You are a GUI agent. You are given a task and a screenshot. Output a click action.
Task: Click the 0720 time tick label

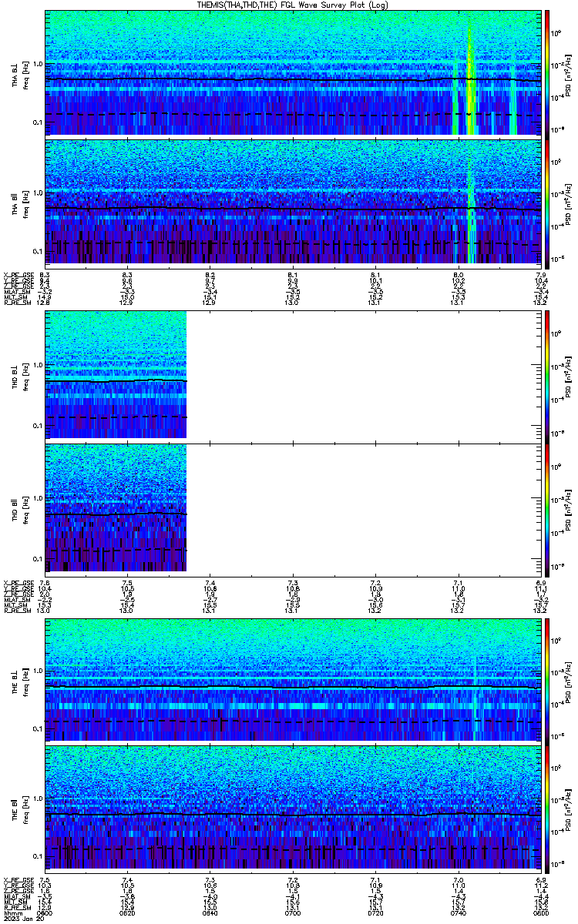coord(375,912)
